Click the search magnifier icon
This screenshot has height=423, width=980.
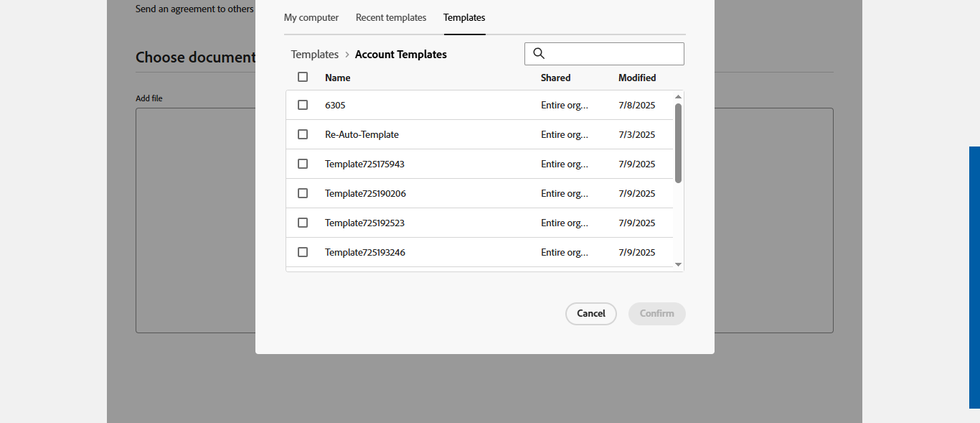tap(540, 54)
